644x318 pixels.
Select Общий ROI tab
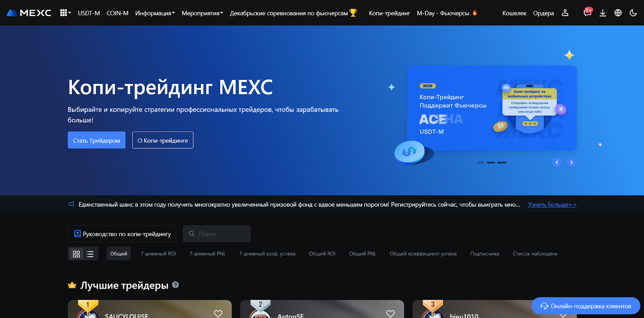pos(322,254)
